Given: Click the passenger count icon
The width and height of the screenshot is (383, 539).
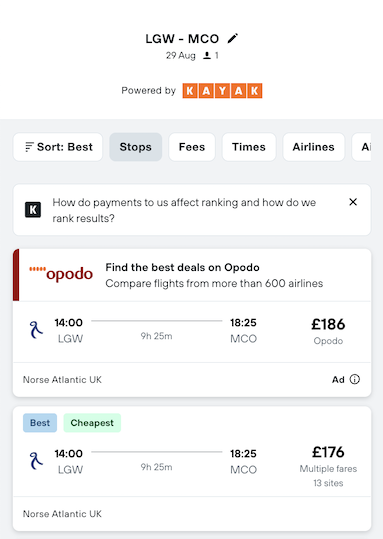Looking at the screenshot, I should 207,55.
